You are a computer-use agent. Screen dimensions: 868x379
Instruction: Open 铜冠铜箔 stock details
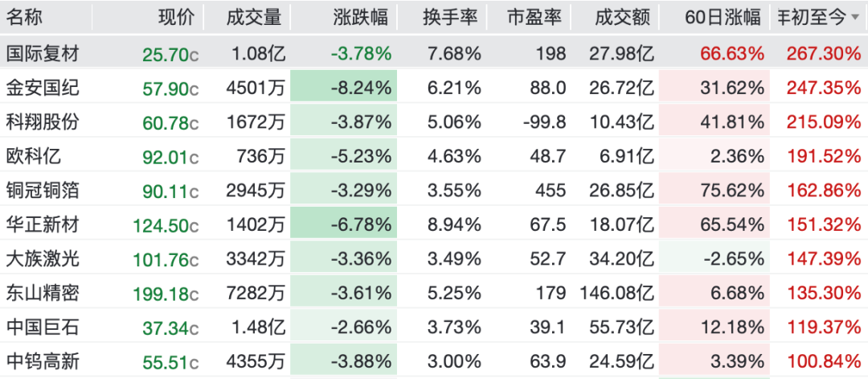click(434, 191)
